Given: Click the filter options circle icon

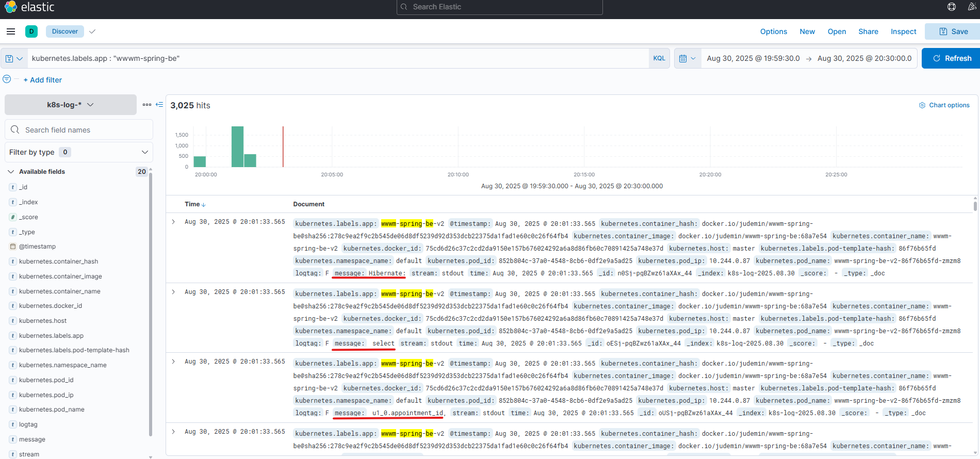Looking at the screenshot, I should (x=7, y=79).
